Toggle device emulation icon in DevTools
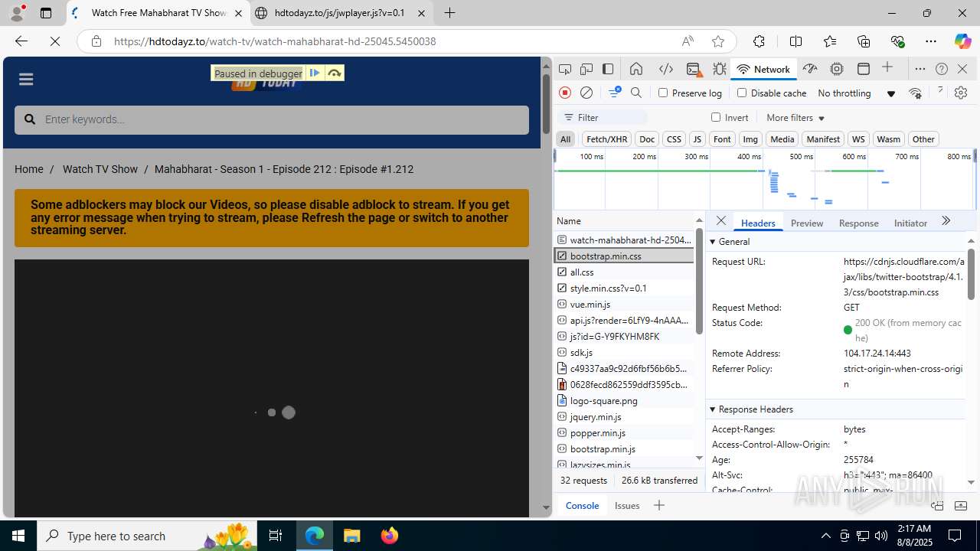Image resolution: width=980 pixels, height=551 pixels. [586, 69]
